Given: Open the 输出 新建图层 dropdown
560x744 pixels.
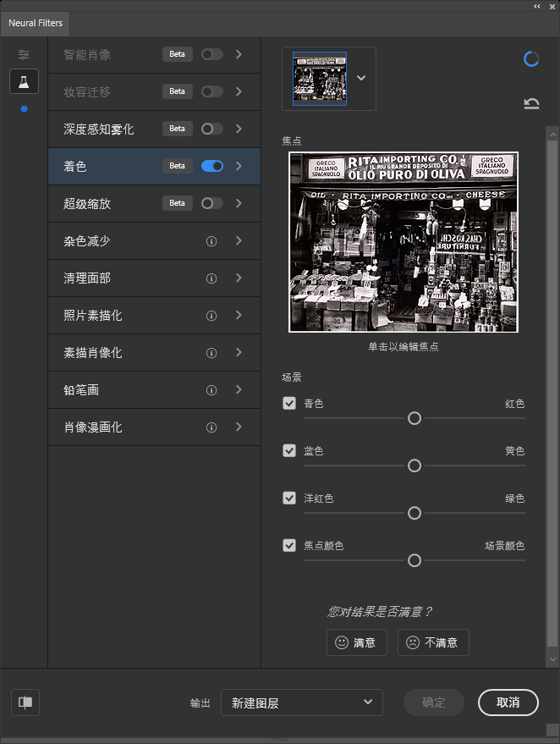Looking at the screenshot, I should tap(302, 703).
